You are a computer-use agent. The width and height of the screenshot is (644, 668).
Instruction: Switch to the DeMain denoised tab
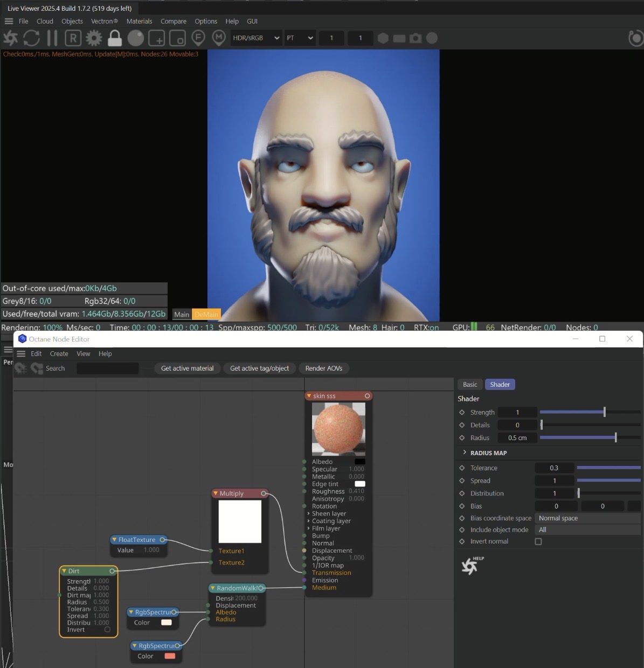[x=206, y=315]
